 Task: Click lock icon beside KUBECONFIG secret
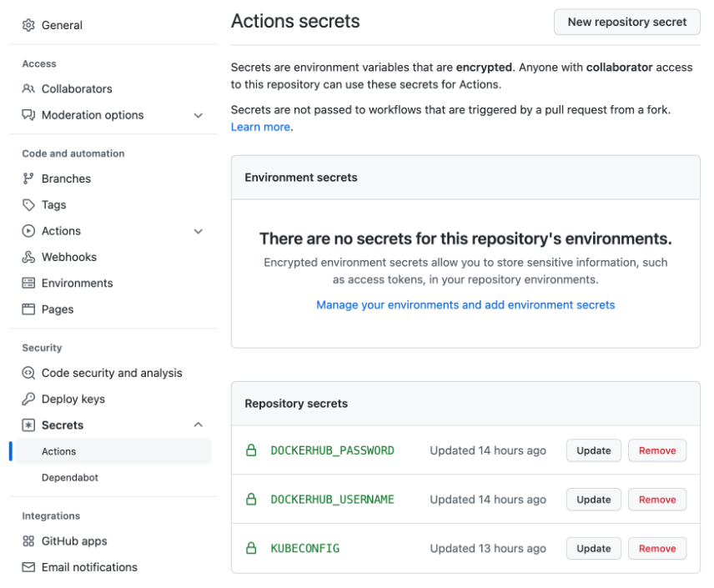click(250, 548)
